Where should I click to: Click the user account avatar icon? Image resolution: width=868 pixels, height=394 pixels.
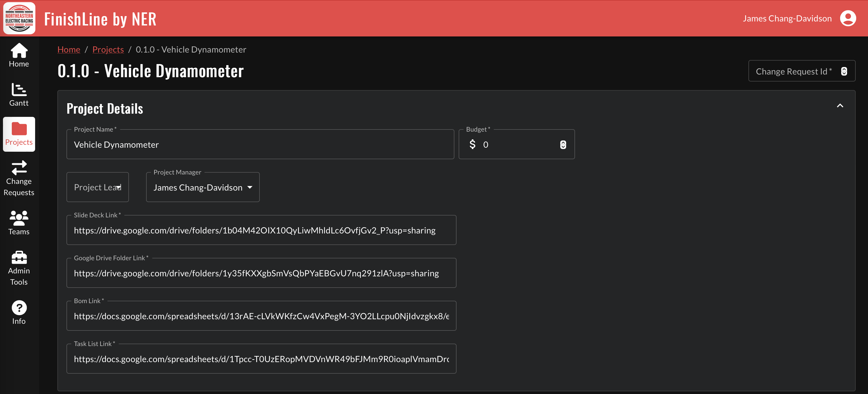(x=848, y=18)
